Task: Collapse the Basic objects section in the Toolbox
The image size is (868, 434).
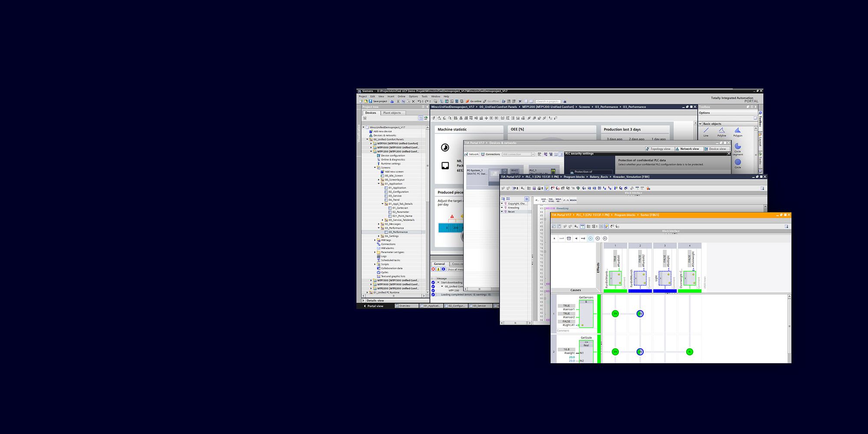Action: (x=700, y=124)
